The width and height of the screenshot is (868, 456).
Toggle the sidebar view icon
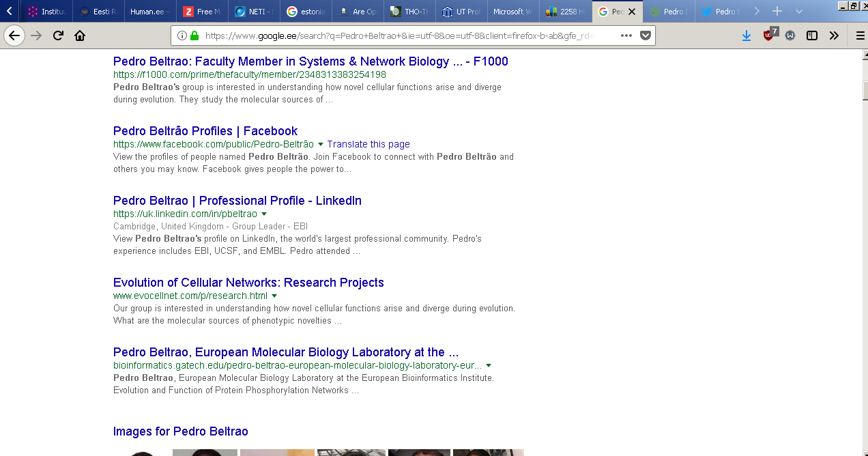pos(812,35)
